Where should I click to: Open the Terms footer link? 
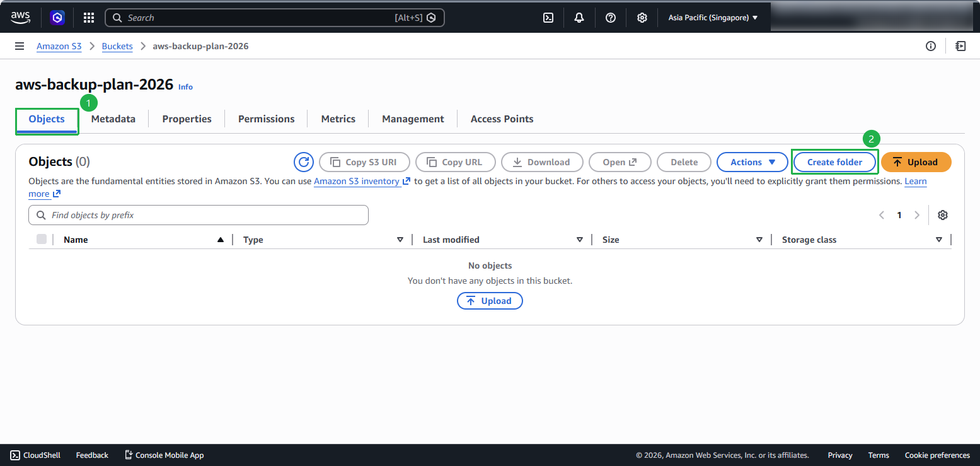[879, 455]
